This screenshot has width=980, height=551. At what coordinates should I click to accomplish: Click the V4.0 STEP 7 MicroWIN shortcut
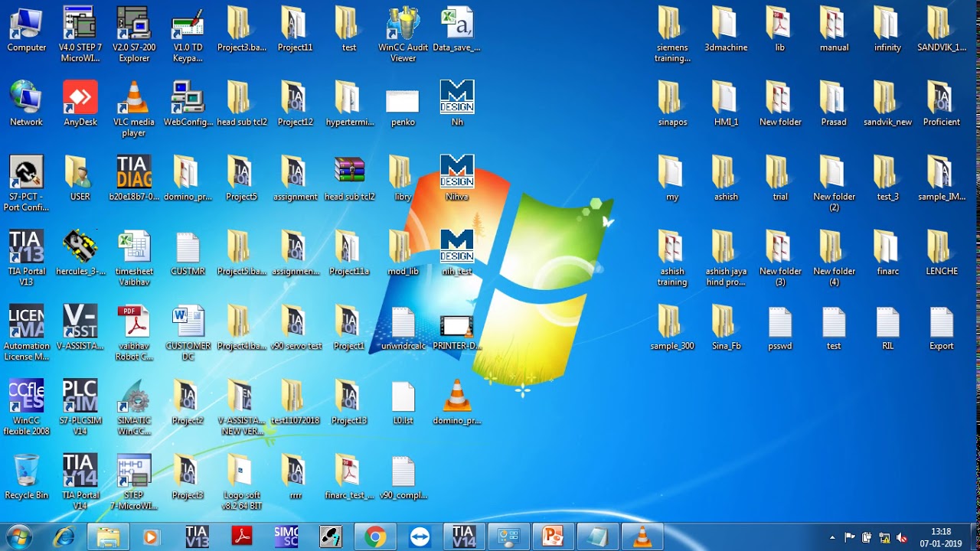[80, 34]
